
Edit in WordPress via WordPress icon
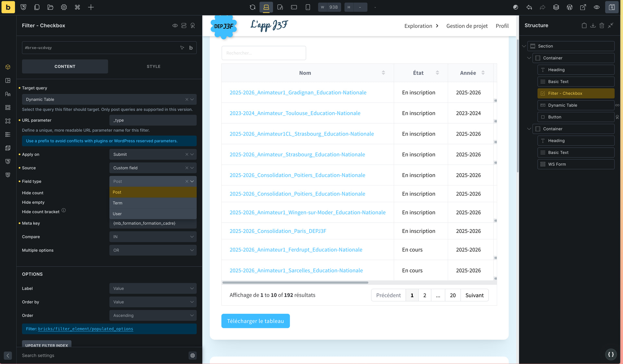[x=569, y=7]
